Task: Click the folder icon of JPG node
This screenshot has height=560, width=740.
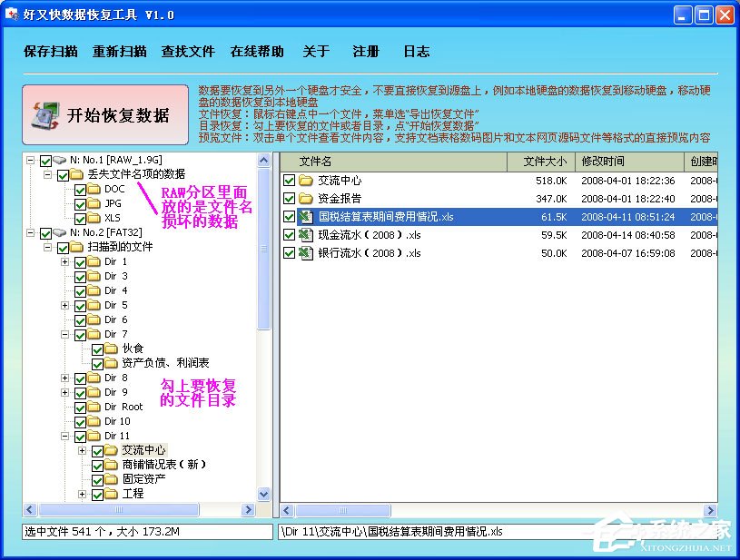Action: coord(95,202)
